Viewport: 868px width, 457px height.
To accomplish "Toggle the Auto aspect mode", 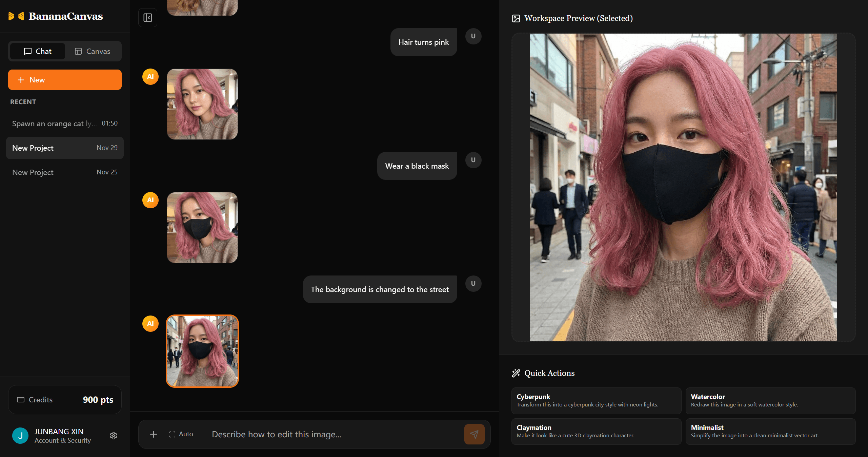I will [x=181, y=434].
